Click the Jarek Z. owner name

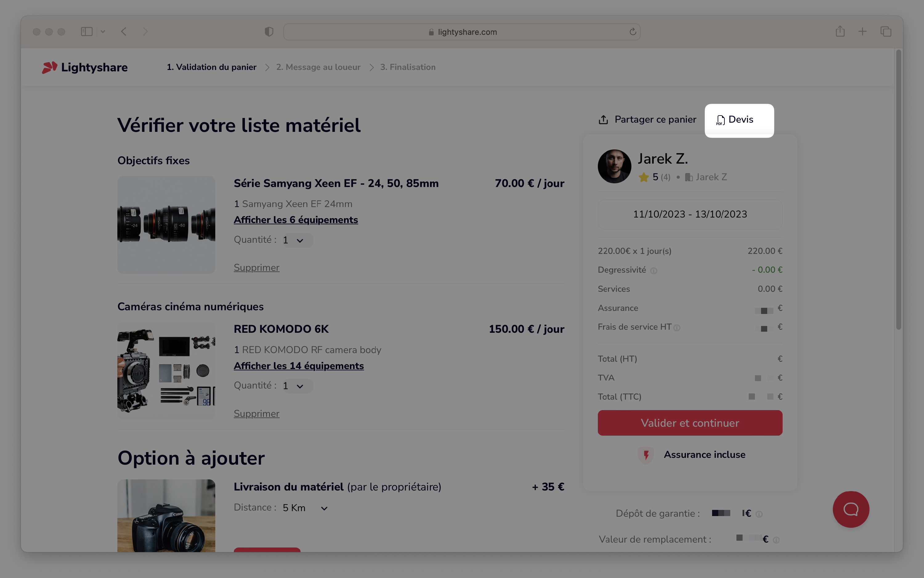coord(663,159)
